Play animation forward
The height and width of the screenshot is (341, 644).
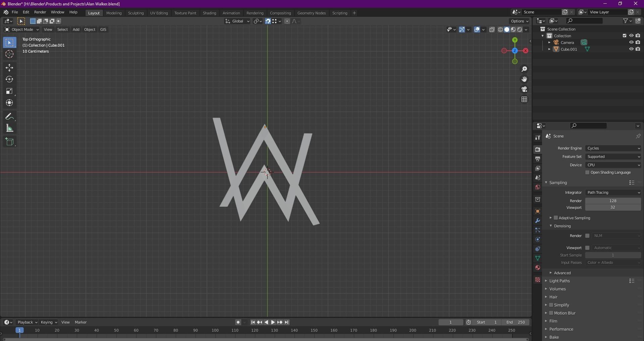coord(273,322)
